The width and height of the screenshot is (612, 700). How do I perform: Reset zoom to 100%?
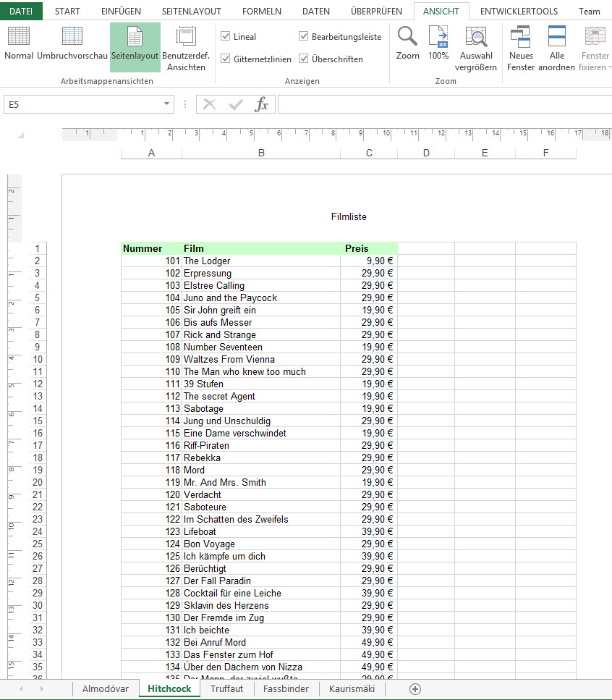point(438,45)
